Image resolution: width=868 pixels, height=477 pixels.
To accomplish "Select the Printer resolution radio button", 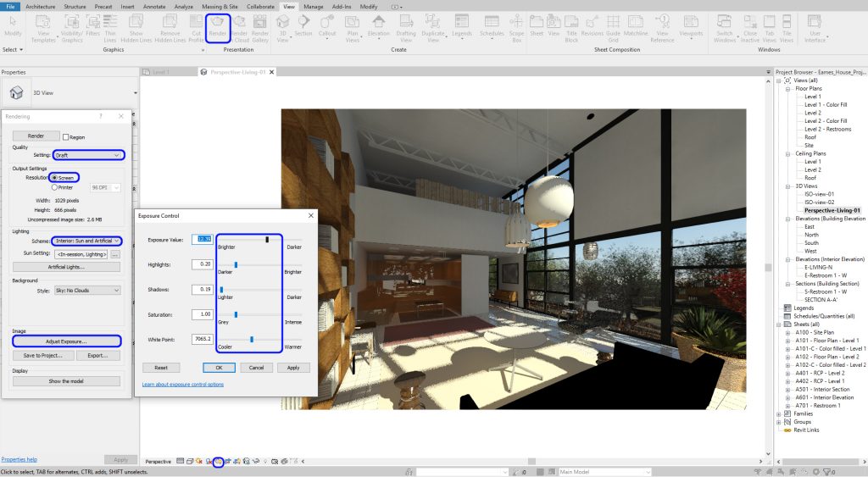I will point(54,187).
